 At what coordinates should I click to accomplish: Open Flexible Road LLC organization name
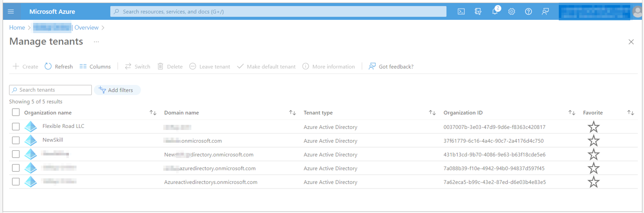click(63, 126)
